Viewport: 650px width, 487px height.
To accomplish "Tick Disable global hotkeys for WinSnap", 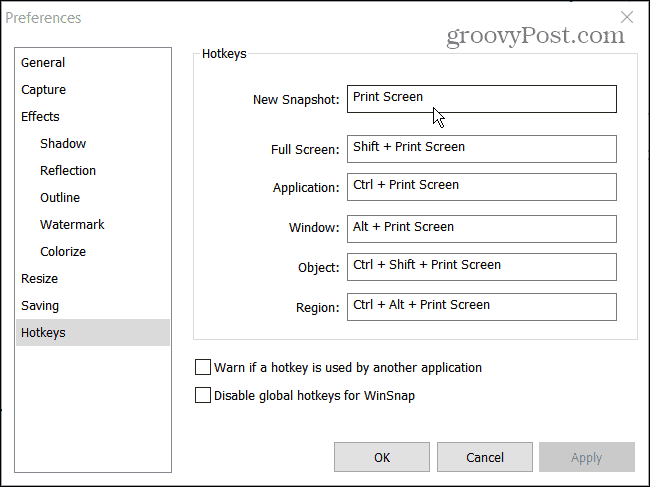I will tap(204, 395).
